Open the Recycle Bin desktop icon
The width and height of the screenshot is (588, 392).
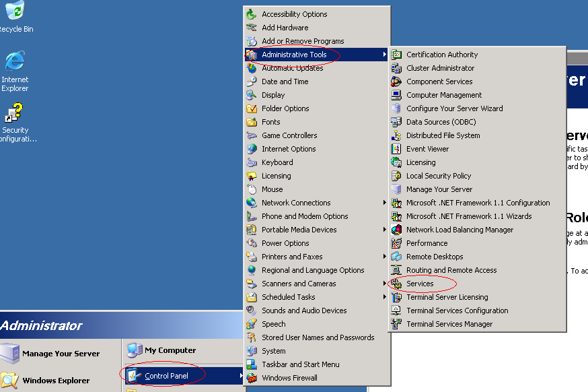15,10
